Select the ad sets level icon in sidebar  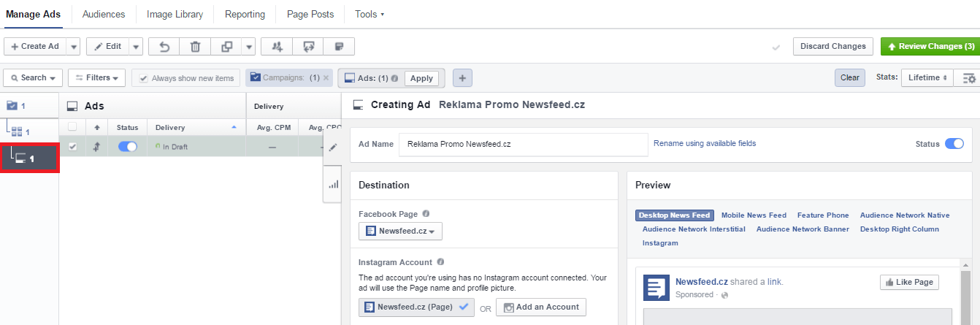tap(17, 132)
